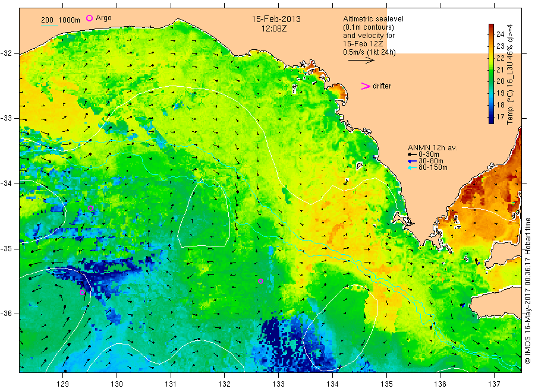Click the cyan 80-150m ANMN arrow
This screenshot has height=392, width=535.
click(x=412, y=167)
